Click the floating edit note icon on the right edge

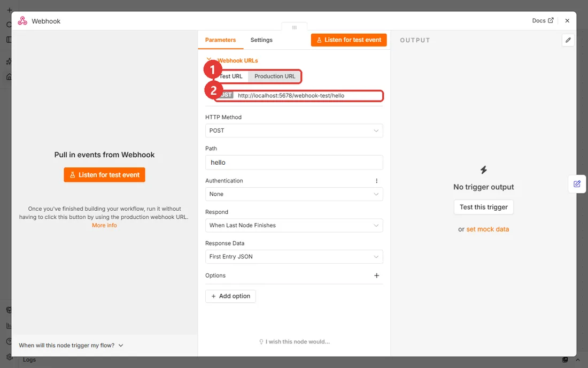(577, 184)
